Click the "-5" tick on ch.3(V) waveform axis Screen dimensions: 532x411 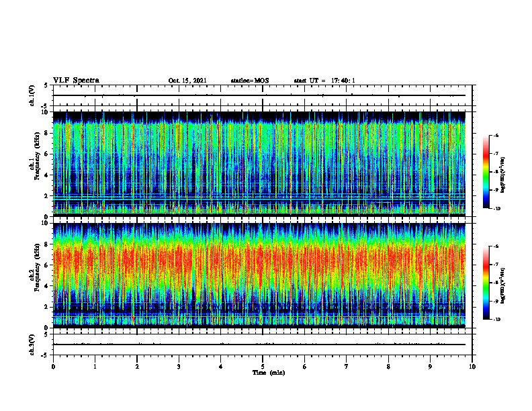click(46, 355)
